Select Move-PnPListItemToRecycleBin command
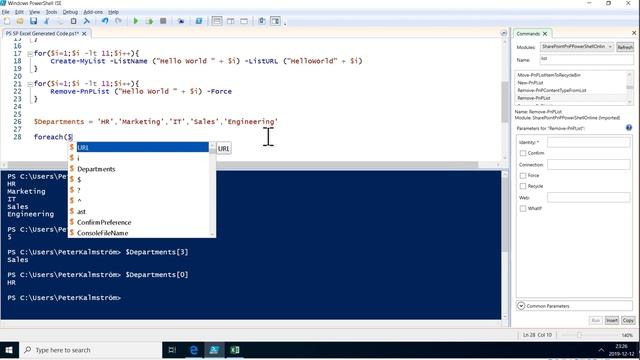640x360 pixels. [x=549, y=75]
